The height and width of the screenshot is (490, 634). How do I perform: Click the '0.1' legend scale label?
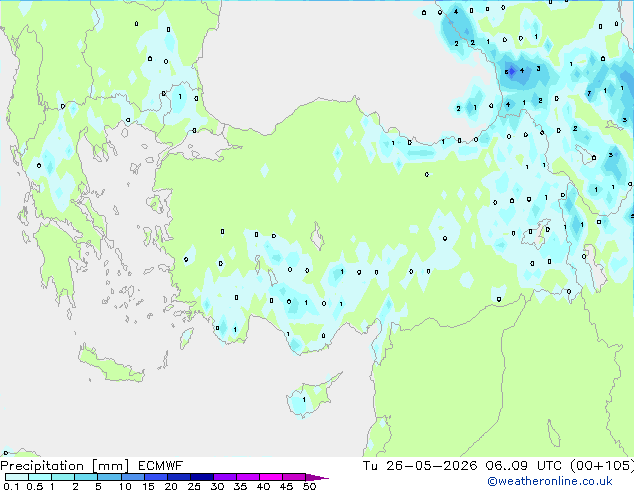tap(11, 486)
